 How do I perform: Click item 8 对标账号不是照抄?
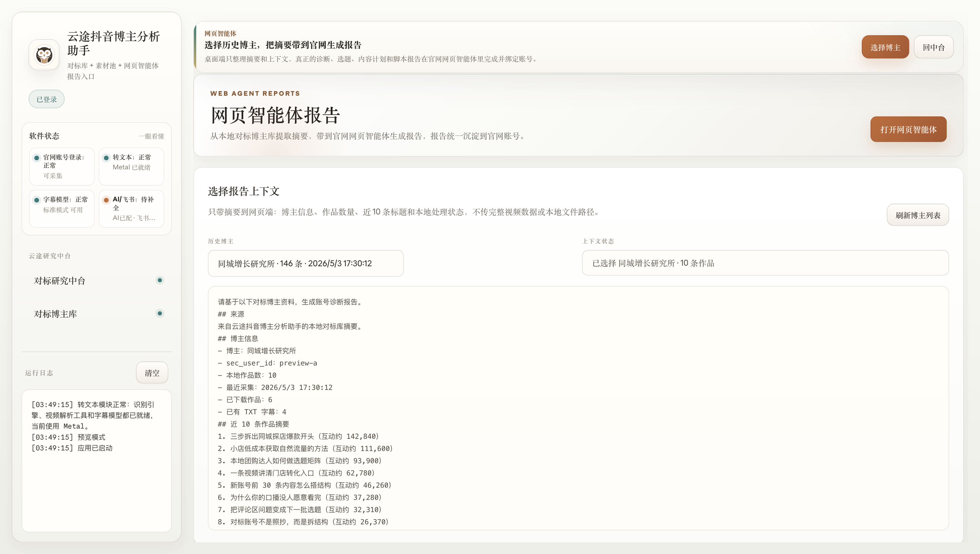pyautogui.click(x=303, y=522)
